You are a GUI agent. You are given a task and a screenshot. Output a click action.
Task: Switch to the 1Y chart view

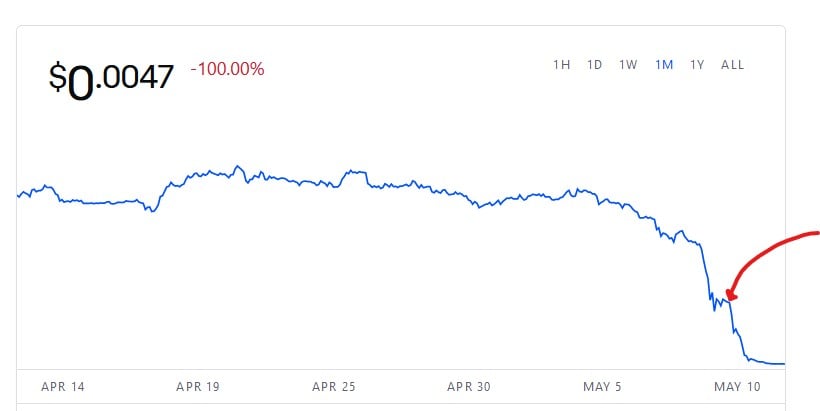tap(697, 65)
